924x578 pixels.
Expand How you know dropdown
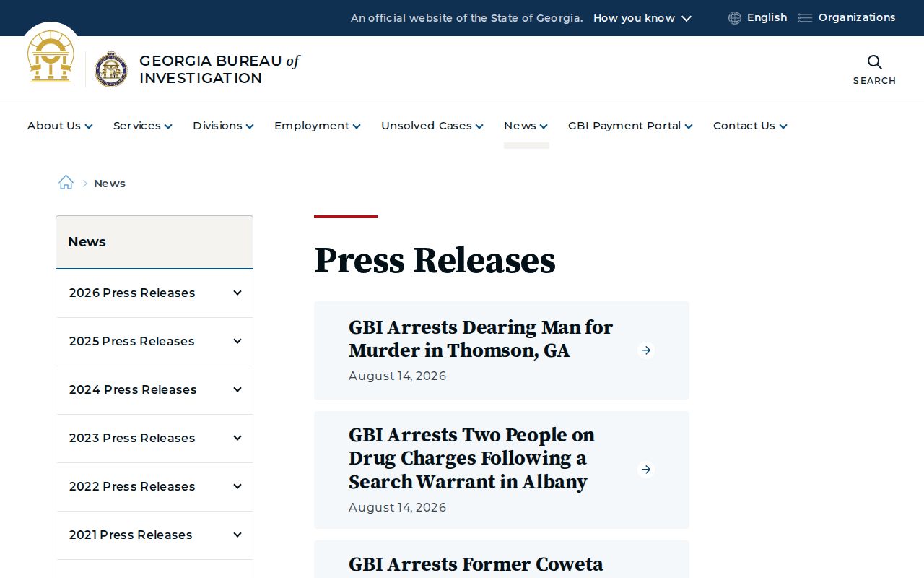(642, 18)
